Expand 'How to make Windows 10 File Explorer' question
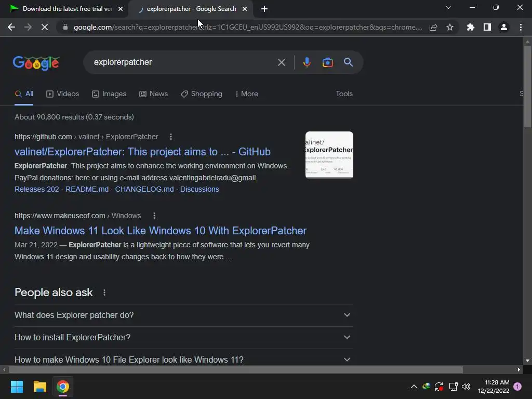The width and height of the screenshot is (532, 399). (183, 359)
